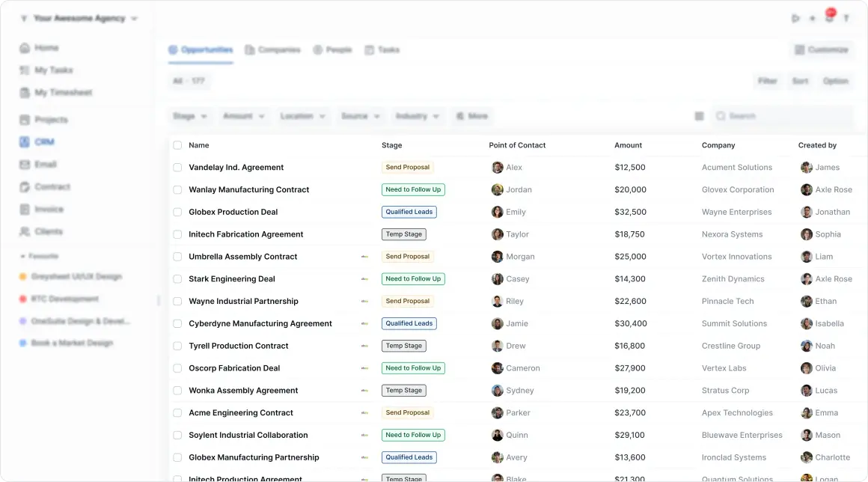Switch to the Opportunities tab
The width and height of the screenshot is (868, 482).
(201, 50)
